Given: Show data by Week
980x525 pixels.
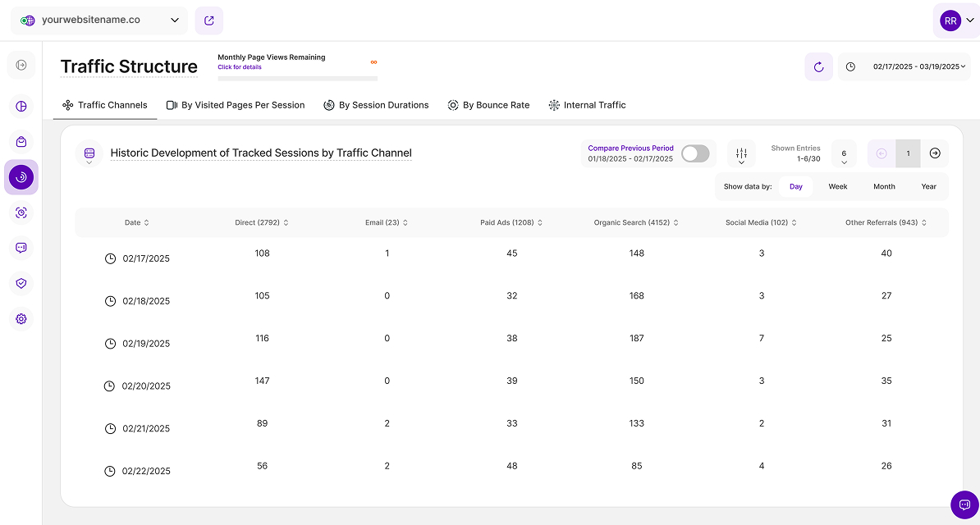Looking at the screenshot, I should [837, 187].
